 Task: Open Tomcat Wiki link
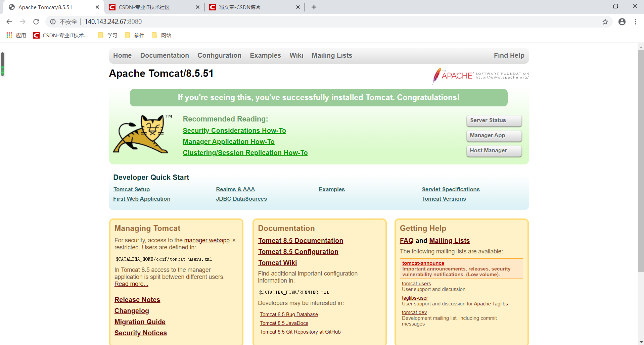(x=277, y=263)
